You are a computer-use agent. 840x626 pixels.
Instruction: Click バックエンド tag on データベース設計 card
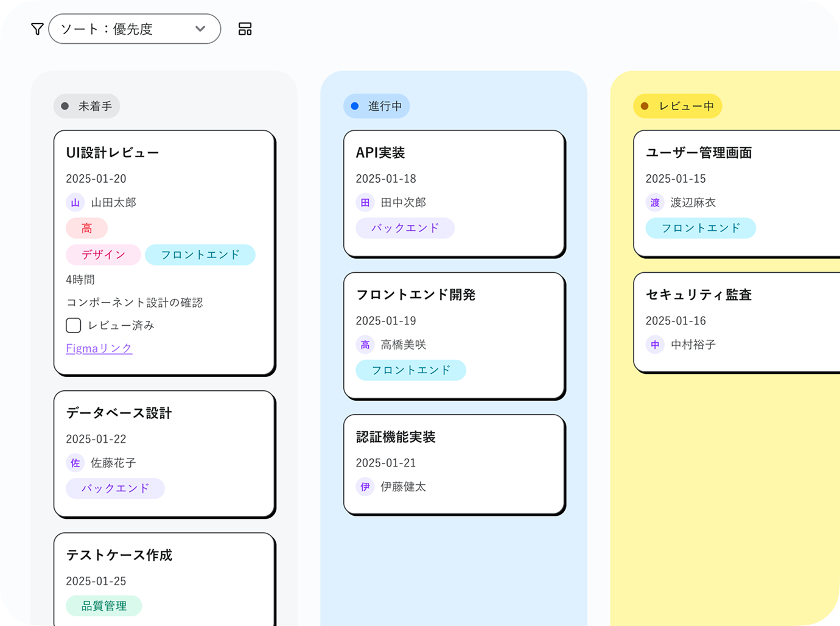pos(115,488)
